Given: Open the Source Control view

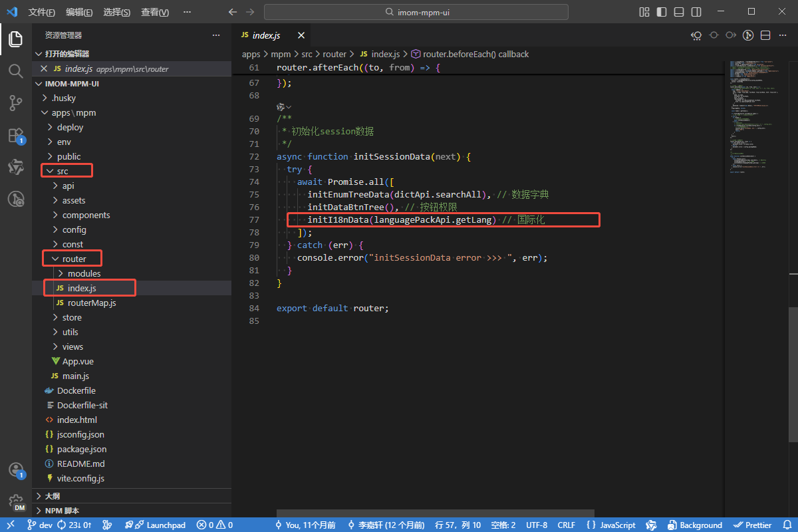Looking at the screenshot, I should click(16, 103).
